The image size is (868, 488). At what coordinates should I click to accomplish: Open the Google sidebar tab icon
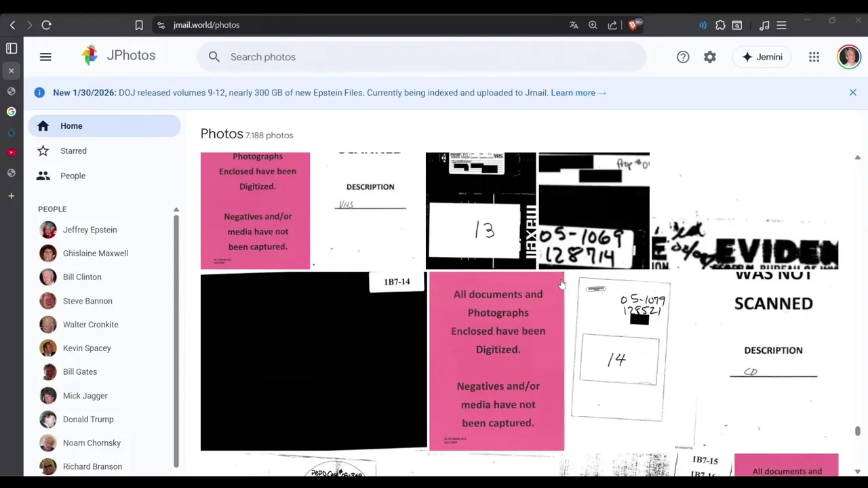point(12,111)
